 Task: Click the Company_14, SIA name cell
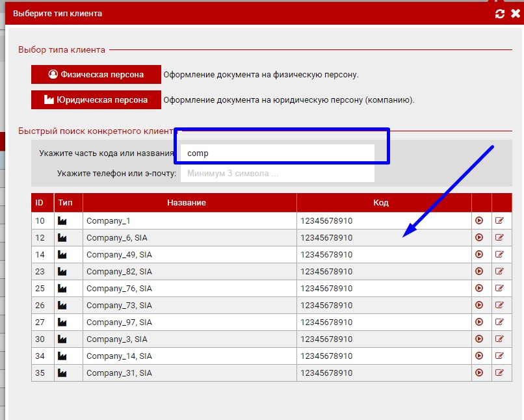tap(189, 356)
